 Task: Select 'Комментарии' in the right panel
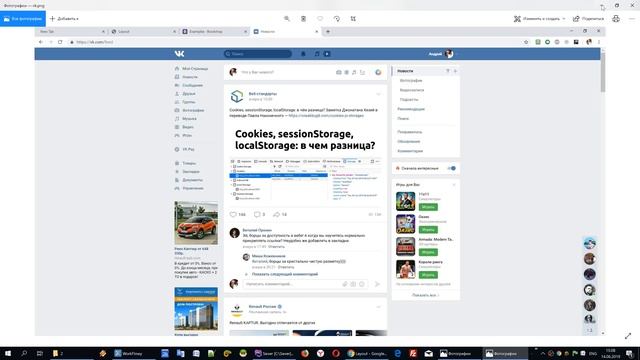[x=410, y=151]
